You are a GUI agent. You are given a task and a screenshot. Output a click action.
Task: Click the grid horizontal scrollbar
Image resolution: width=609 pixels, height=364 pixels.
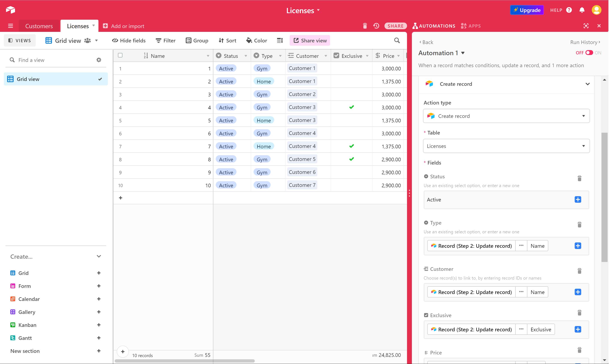(x=185, y=361)
